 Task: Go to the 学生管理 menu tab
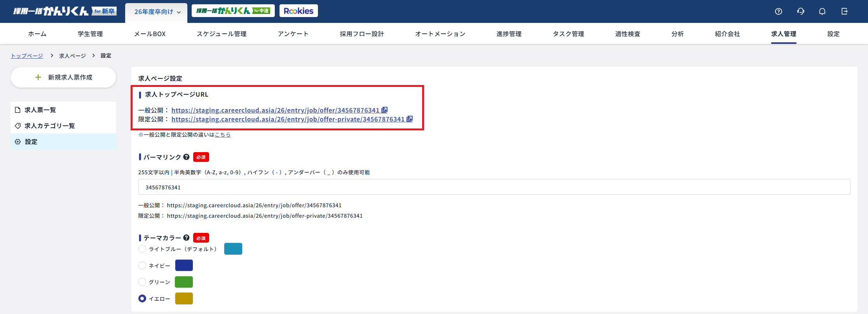[x=90, y=34]
